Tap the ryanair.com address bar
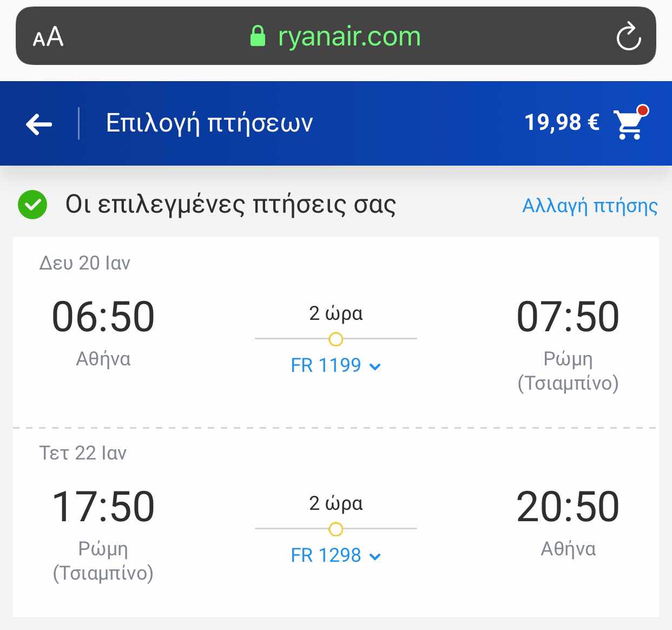The height and width of the screenshot is (630, 672). coord(336,36)
